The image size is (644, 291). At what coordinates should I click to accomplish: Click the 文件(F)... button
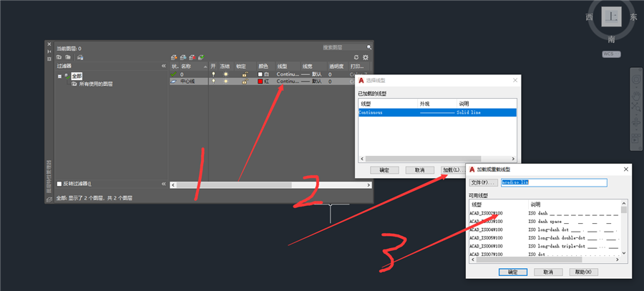(x=484, y=182)
